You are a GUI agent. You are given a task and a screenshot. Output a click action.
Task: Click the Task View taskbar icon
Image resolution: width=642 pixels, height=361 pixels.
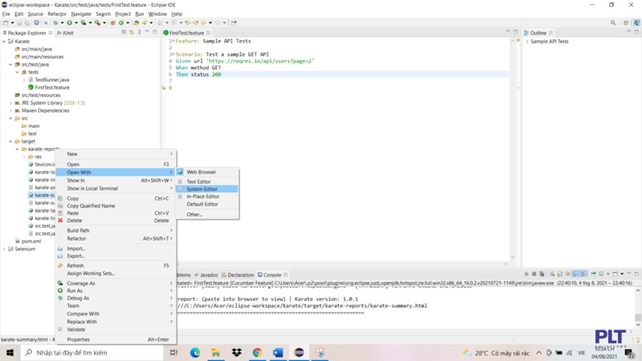174,352
